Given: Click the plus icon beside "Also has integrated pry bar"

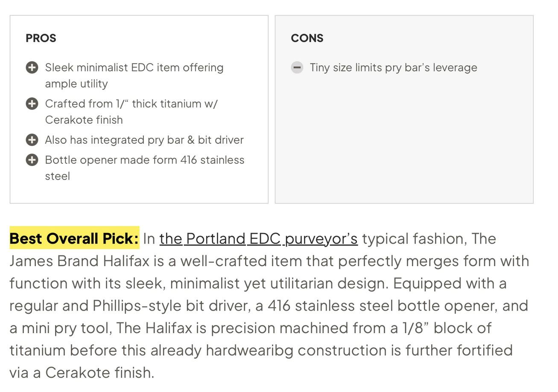Looking at the screenshot, I should pyautogui.click(x=32, y=140).
